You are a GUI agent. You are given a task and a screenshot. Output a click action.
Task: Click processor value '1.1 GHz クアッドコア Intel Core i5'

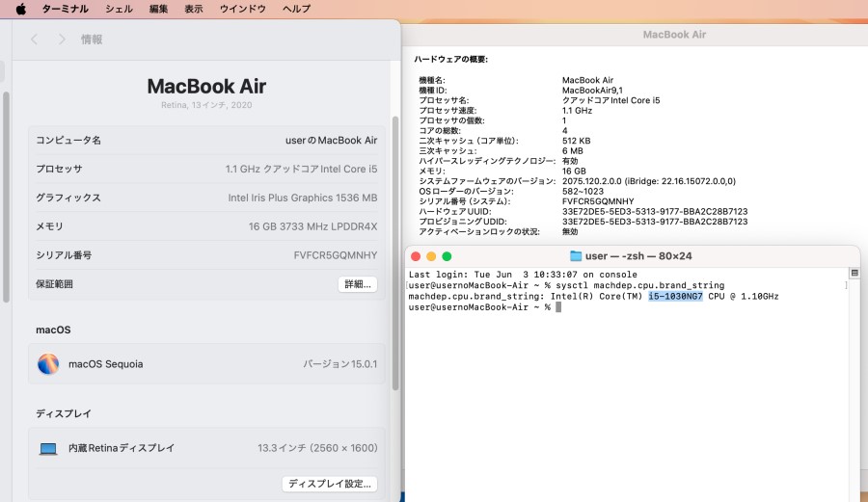(x=301, y=170)
